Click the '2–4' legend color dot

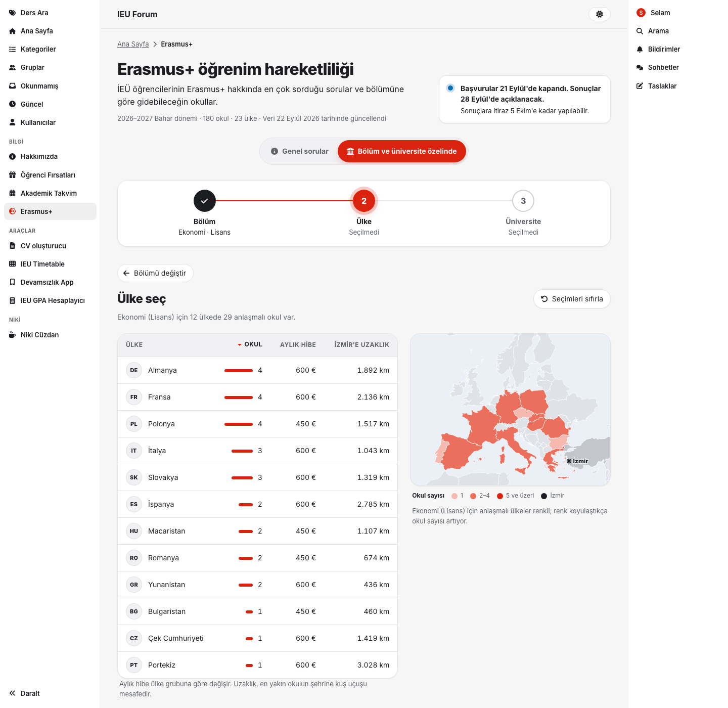coord(473,496)
